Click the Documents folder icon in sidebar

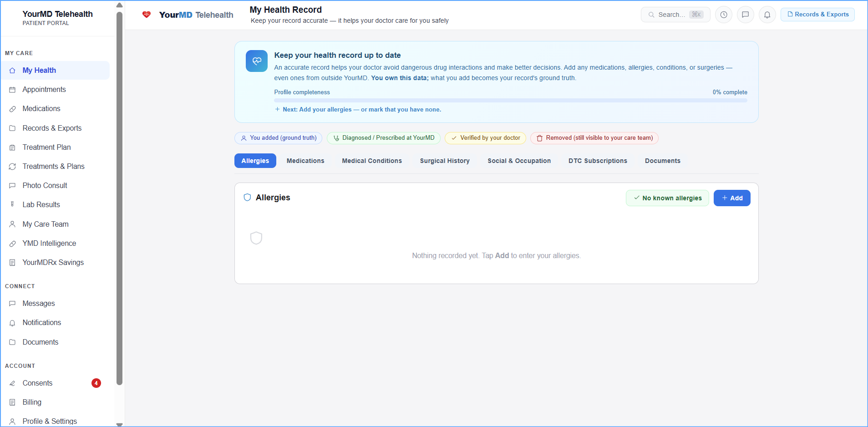(12, 342)
